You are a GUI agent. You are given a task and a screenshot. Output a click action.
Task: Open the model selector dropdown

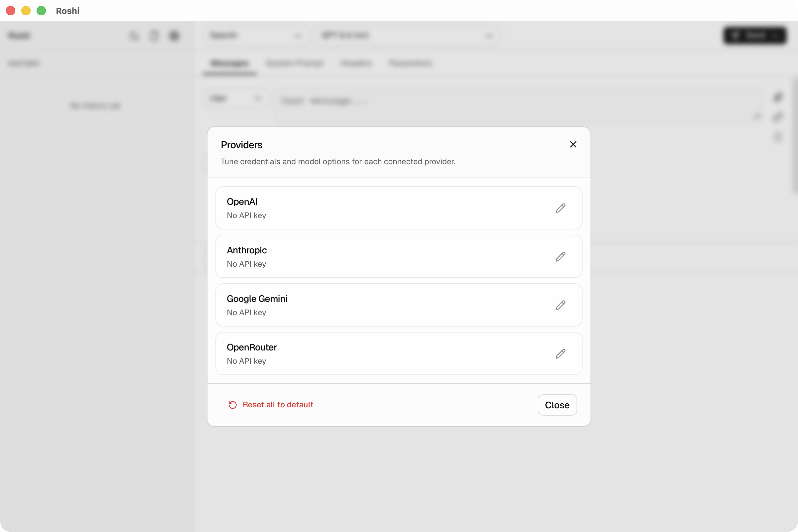pyautogui.click(x=407, y=35)
